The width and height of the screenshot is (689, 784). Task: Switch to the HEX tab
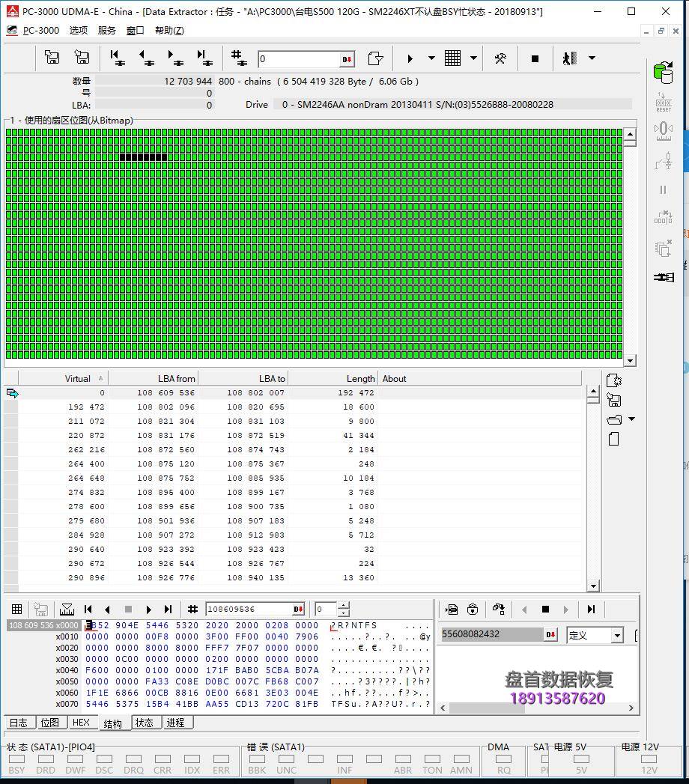tap(81, 723)
